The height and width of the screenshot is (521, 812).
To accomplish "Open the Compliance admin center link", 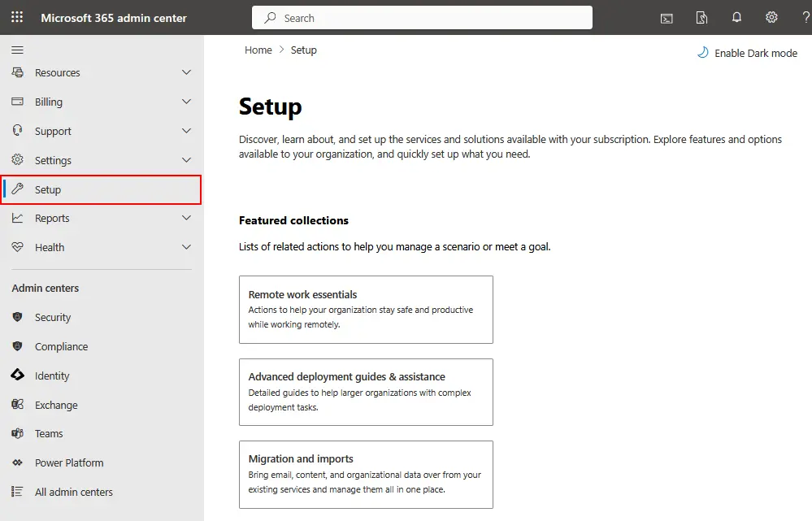I will 61,346.
